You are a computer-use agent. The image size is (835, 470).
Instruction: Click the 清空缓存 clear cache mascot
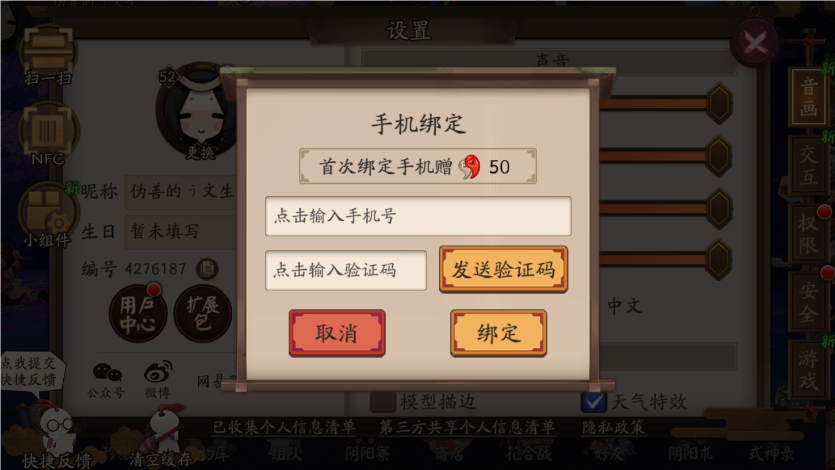160,436
